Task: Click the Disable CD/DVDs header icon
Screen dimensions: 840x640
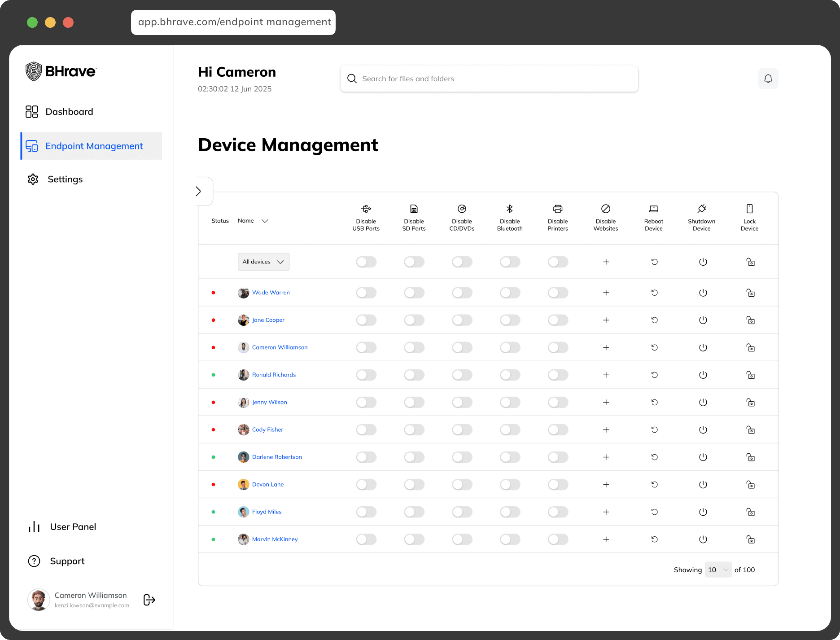Action: 462,209
